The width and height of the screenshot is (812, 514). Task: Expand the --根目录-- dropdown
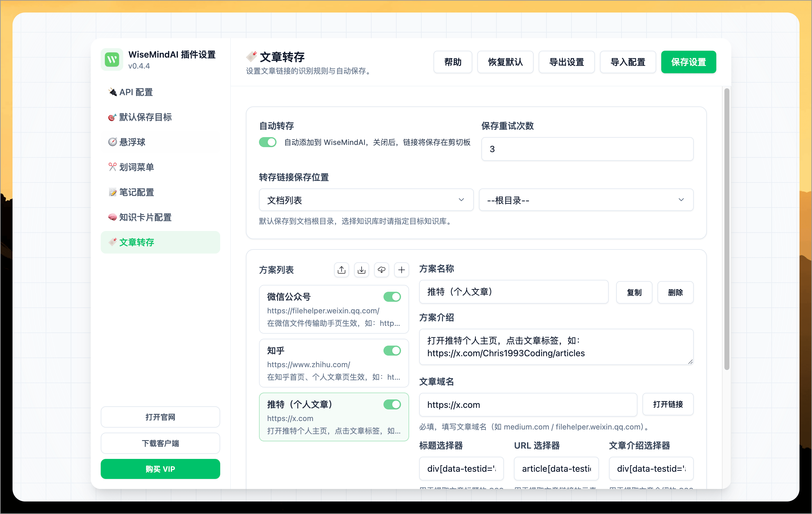point(586,200)
